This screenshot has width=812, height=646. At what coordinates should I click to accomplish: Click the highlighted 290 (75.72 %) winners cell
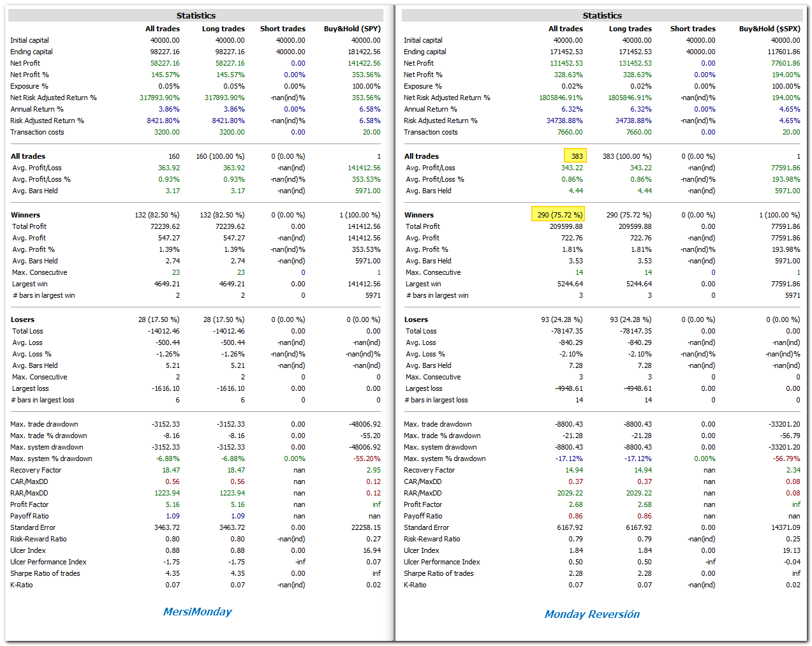[558, 215]
